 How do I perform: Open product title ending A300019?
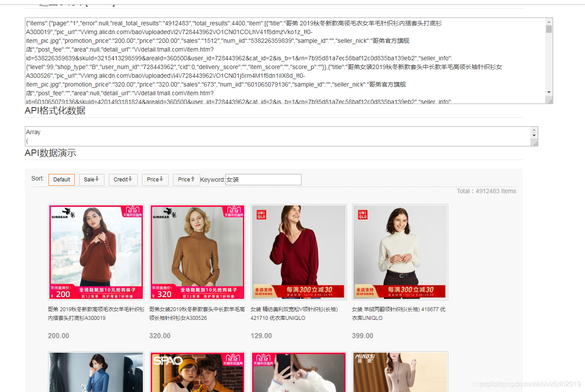96,314
